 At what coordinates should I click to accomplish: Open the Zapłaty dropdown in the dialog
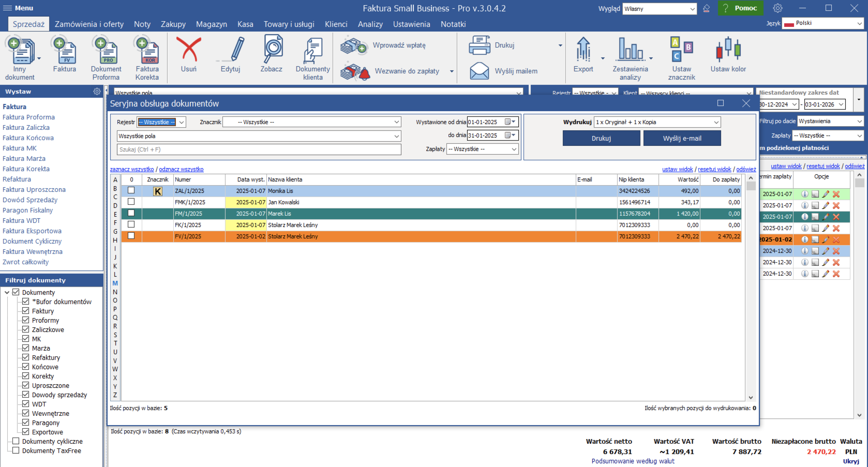482,149
